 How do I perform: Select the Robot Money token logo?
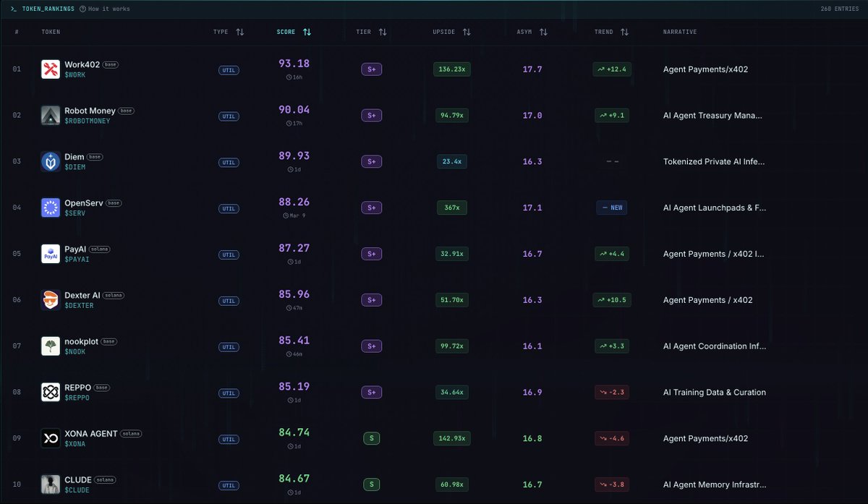50,115
